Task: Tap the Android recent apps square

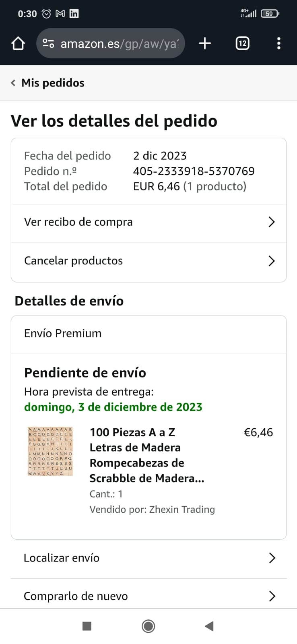Action: tap(87, 626)
